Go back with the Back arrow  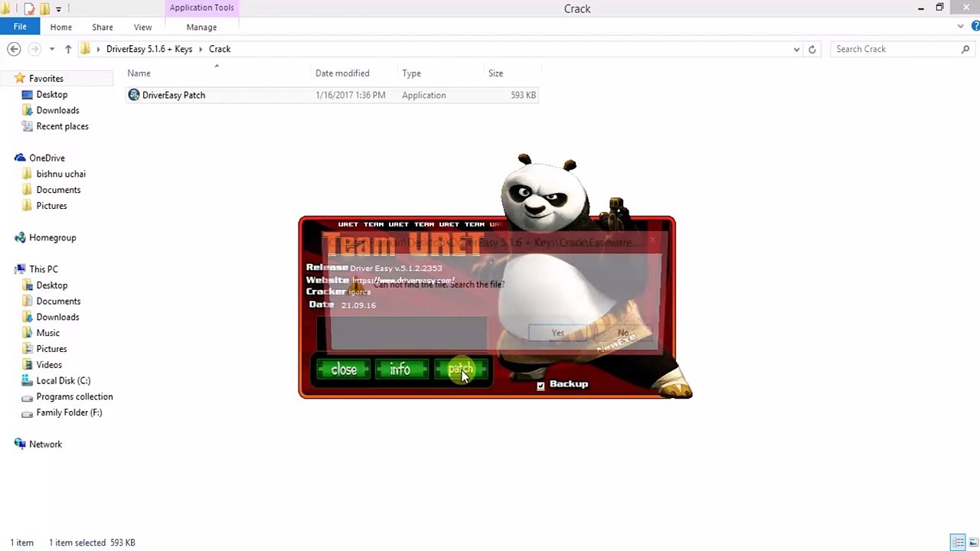pos(14,49)
